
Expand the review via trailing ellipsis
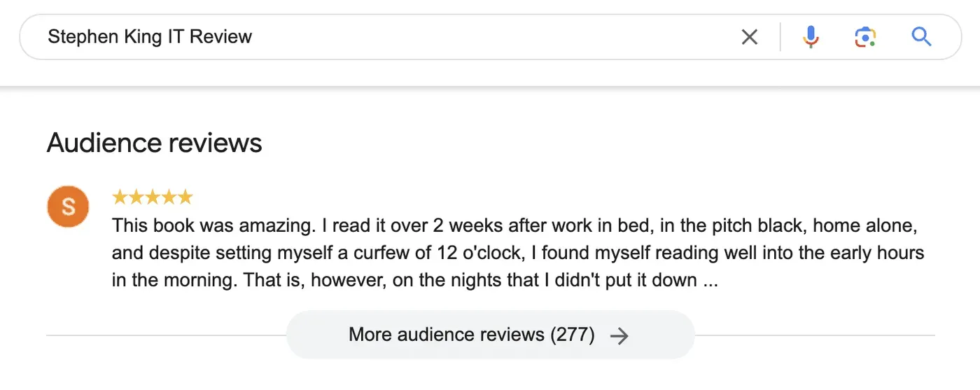pyautogui.click(x=710, y=281)
